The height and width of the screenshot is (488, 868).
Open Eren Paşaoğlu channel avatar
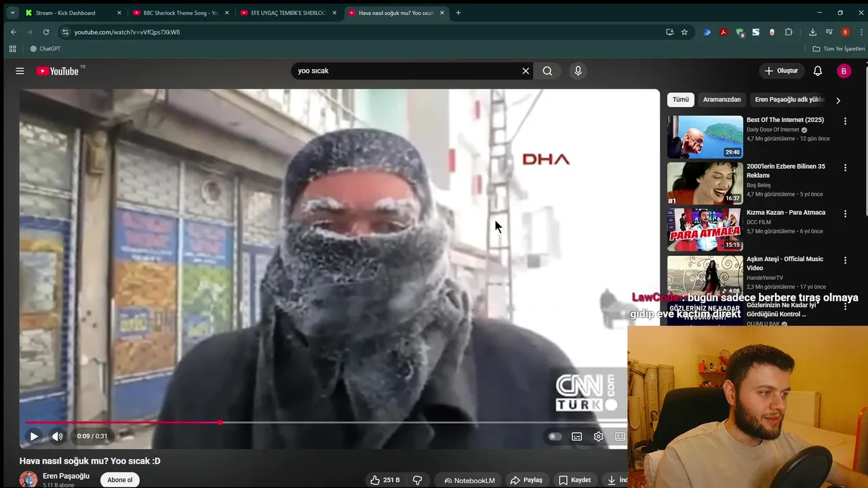pos(28,479)
